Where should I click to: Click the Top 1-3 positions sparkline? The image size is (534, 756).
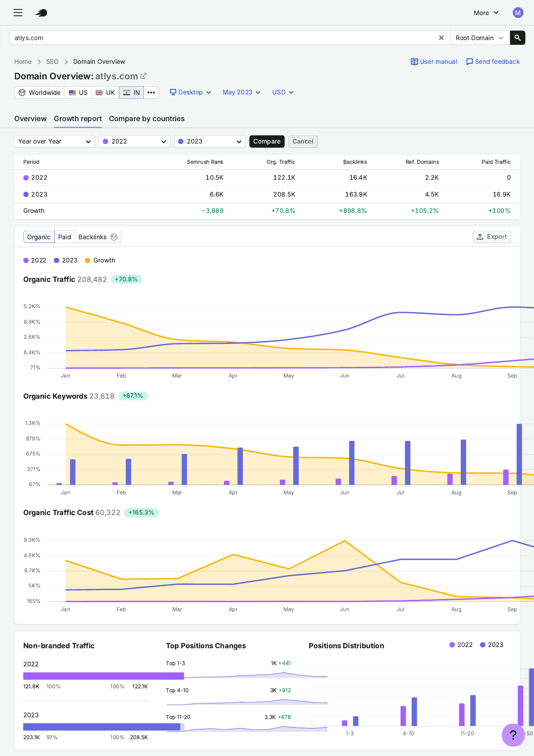[x=247, y=675]
